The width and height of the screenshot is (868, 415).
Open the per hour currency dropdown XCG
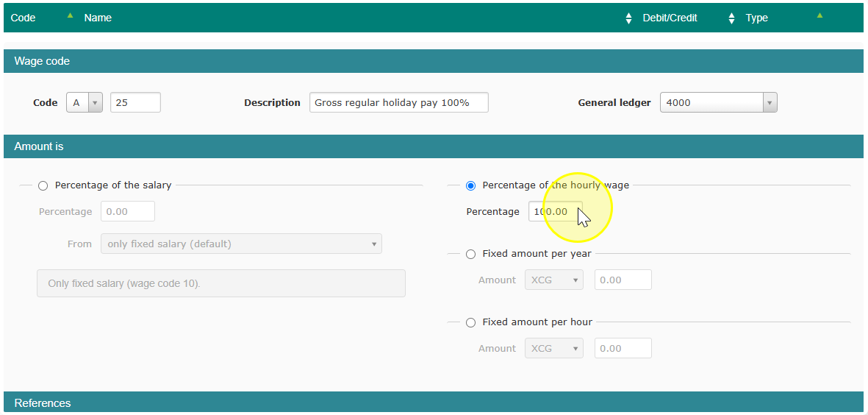pyautogui.click(x=553, y=349)
